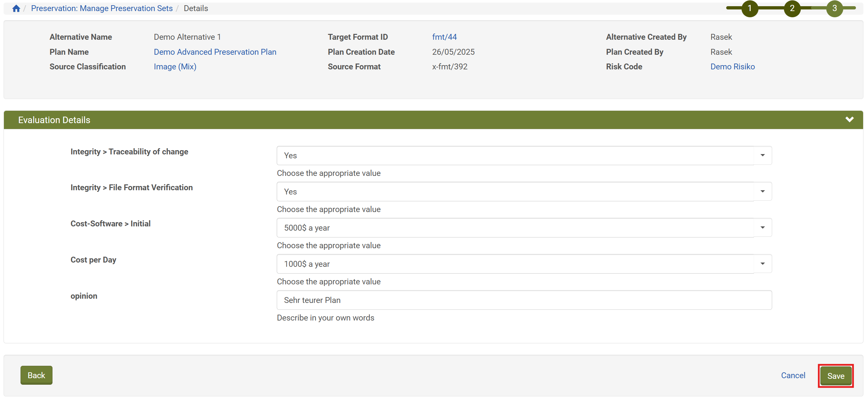868x400 pixels.
Task: Open the Demo Risiko risk code link
Action: click(x=732, y=67)
